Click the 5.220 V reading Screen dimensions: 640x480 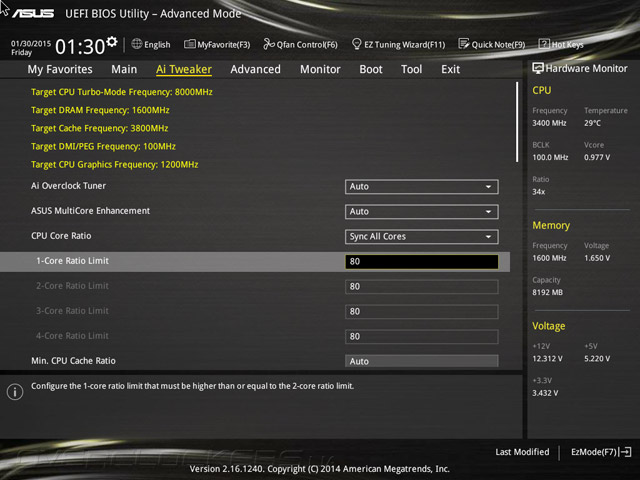[597, 358]
